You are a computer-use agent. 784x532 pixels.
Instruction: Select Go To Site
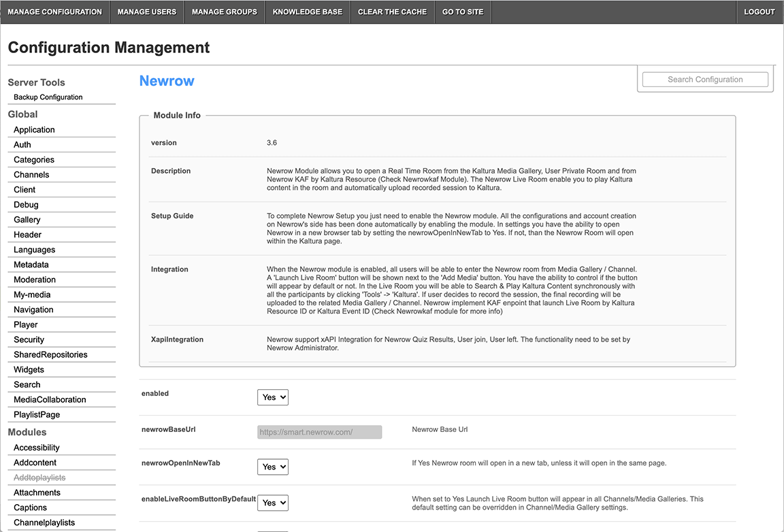pyautogui.click(x=463, y=12)
